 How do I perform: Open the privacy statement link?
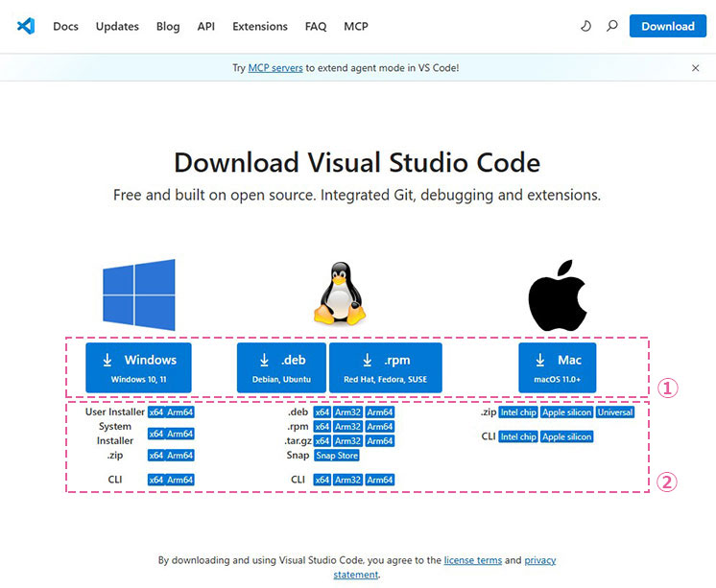click(x=540, y=560)
